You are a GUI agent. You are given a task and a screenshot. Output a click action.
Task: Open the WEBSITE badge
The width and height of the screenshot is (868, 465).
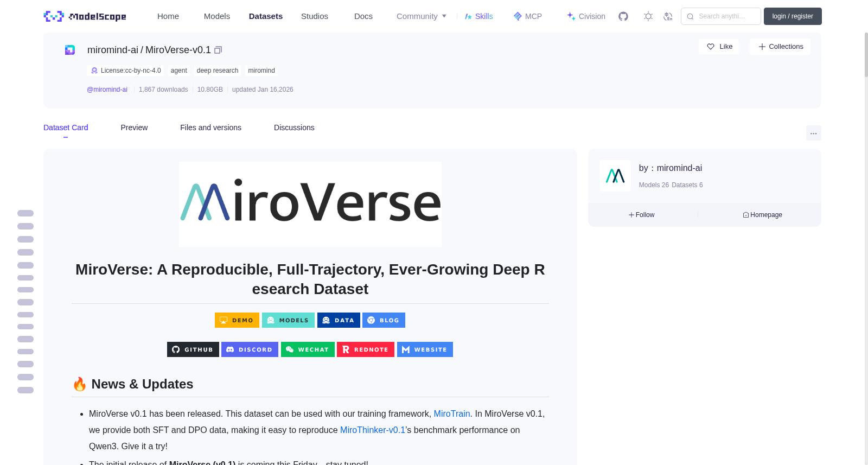click(425, 349)
